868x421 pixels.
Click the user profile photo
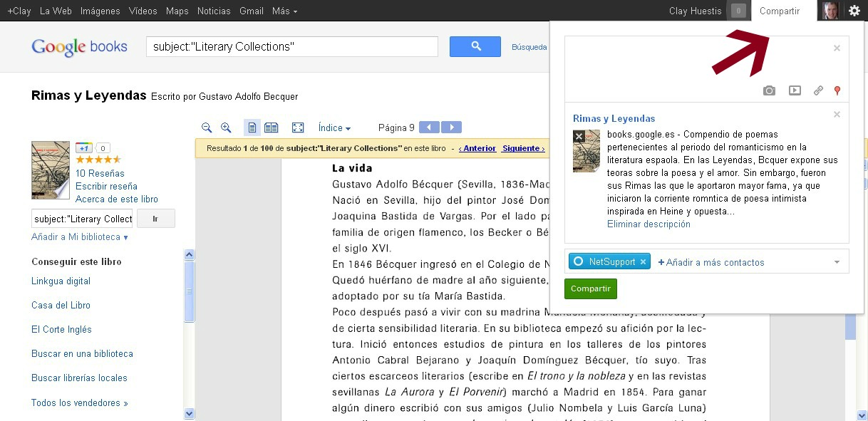tap(829, 11)
